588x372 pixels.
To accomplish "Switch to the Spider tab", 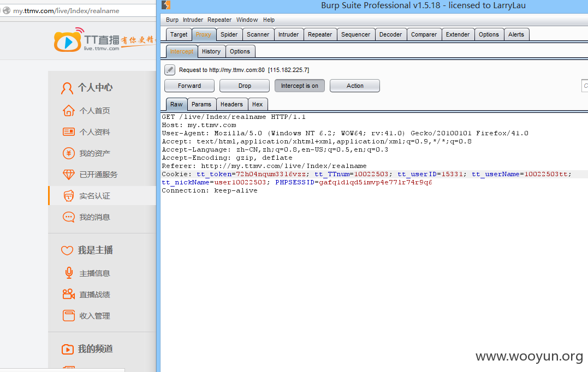I will 229,34.
